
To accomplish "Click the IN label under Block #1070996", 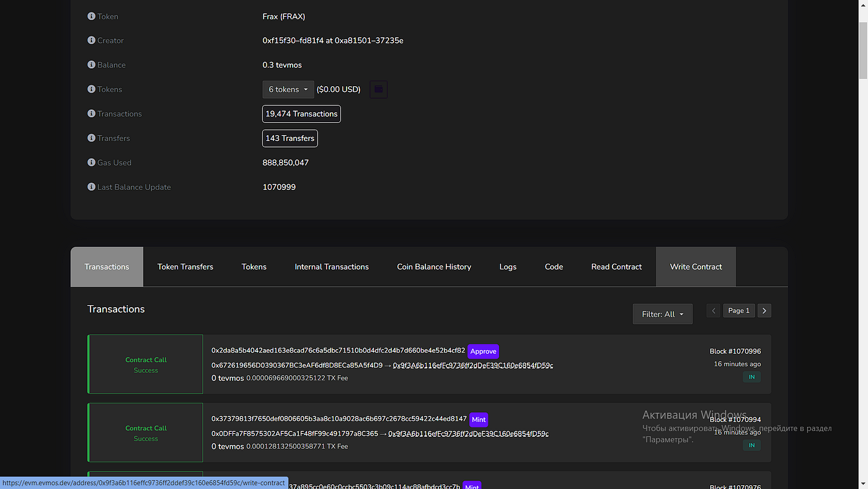I will (751, 377).
